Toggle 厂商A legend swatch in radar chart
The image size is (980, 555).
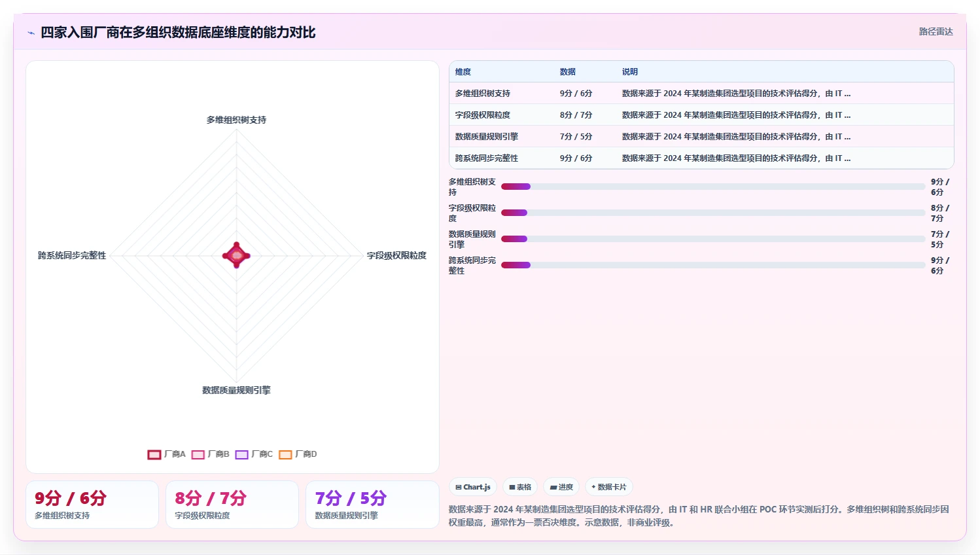(154, 454)
